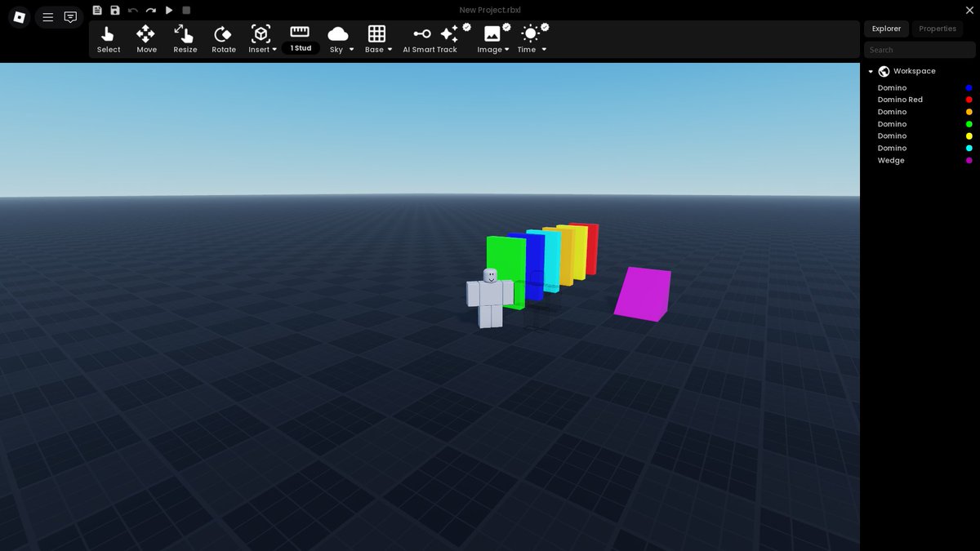This screenshot has height=551, width=980.
Task: Select the red domino in viewport
Action: pos(593,249)
